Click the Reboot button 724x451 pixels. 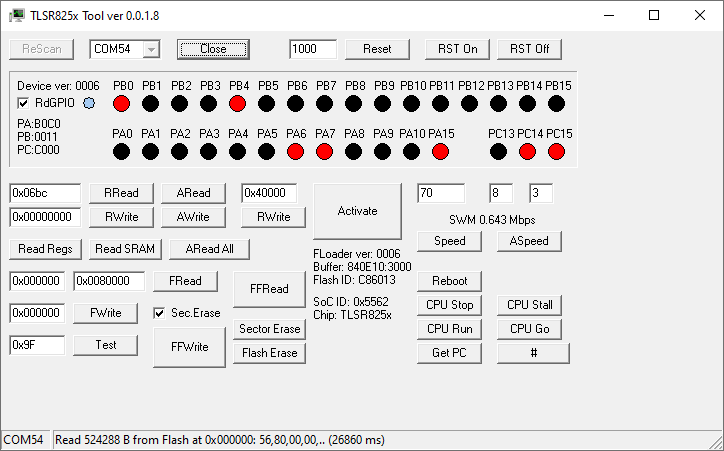point(449,281)
